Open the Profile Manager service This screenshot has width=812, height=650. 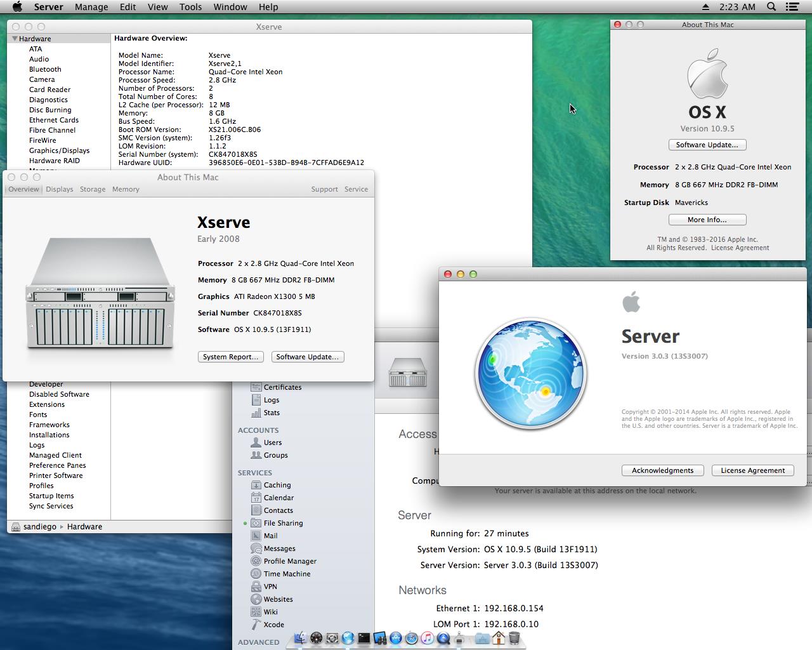pyautogui.click(x=284, y=561)
